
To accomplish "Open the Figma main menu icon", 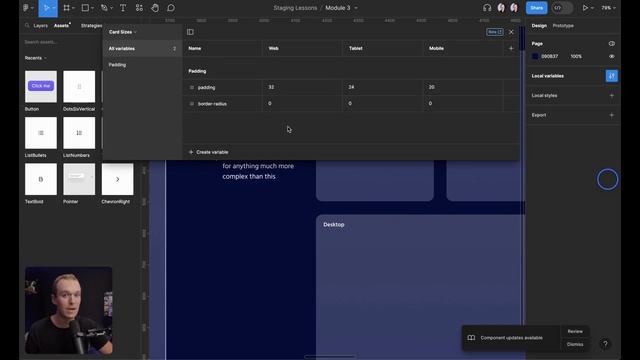I will pyautogui.click(x=26, y=8).
